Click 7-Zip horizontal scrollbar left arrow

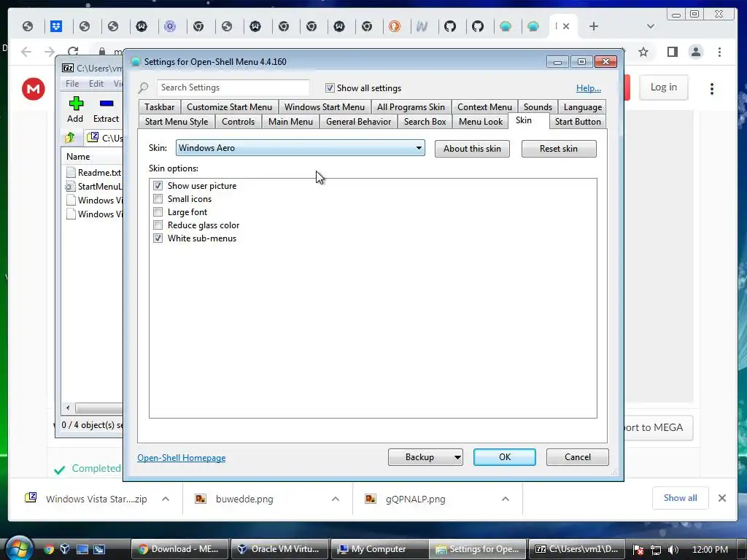pyautogui.click(x=68, y=408)
